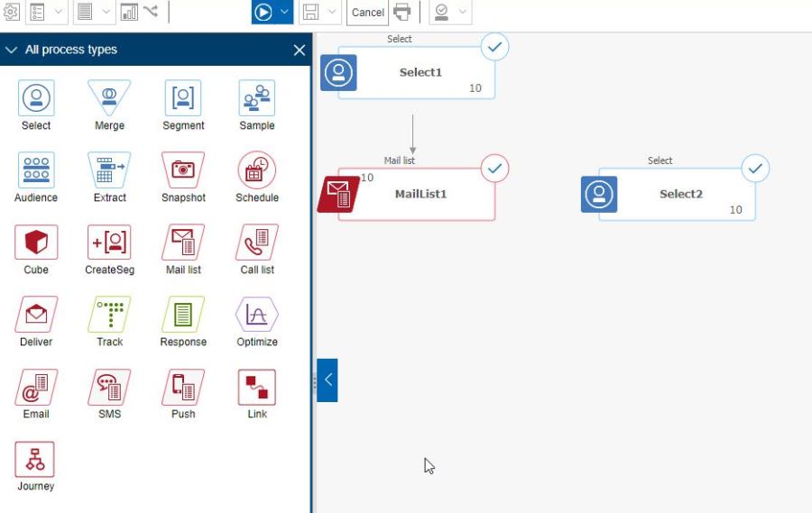The image size is (812, 513).
Task: Click the run flowchart play button
Action: tap(263, 12)
